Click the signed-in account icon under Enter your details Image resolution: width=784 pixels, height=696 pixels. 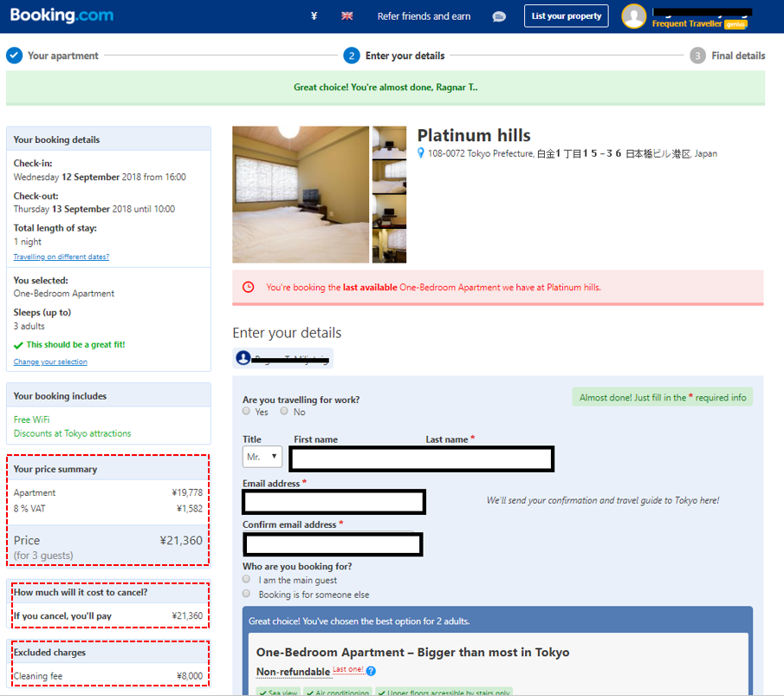pos(243,358)
